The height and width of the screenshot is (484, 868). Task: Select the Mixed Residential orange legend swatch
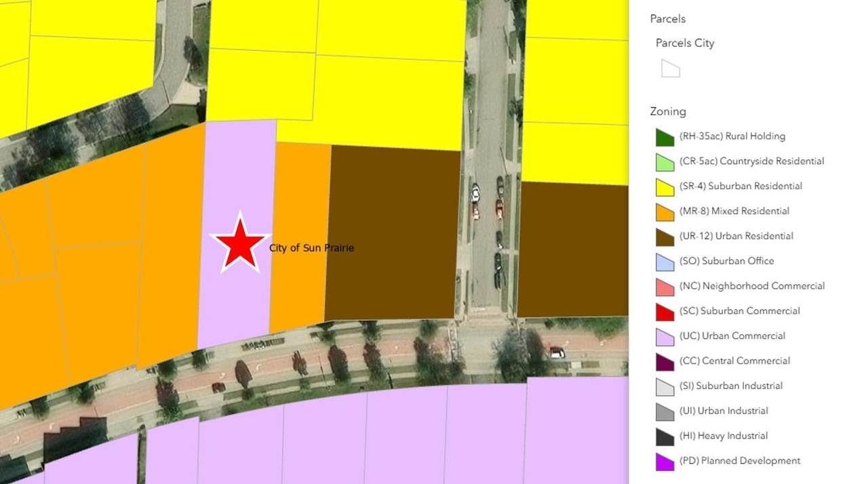click(665, 212)
